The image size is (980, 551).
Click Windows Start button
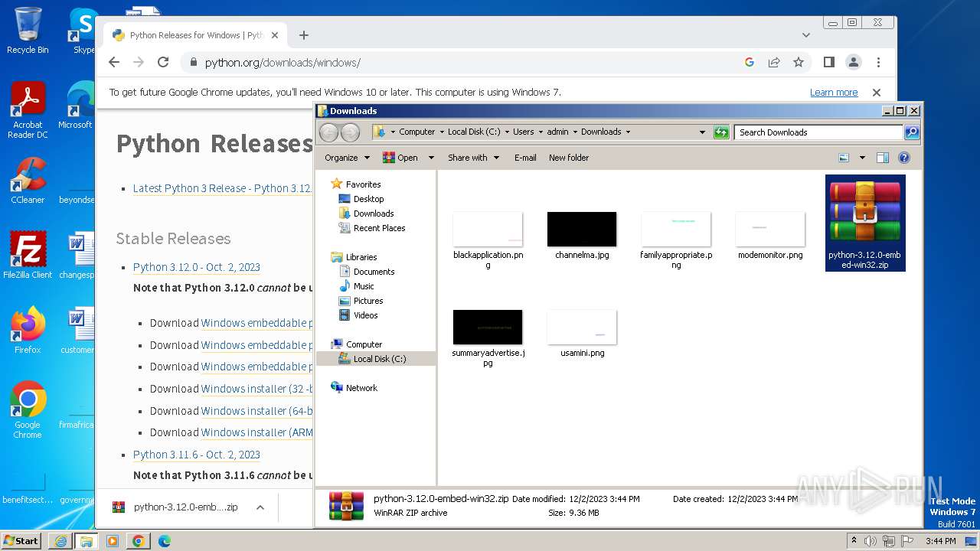pyautogui.click(x=21, y=540)
